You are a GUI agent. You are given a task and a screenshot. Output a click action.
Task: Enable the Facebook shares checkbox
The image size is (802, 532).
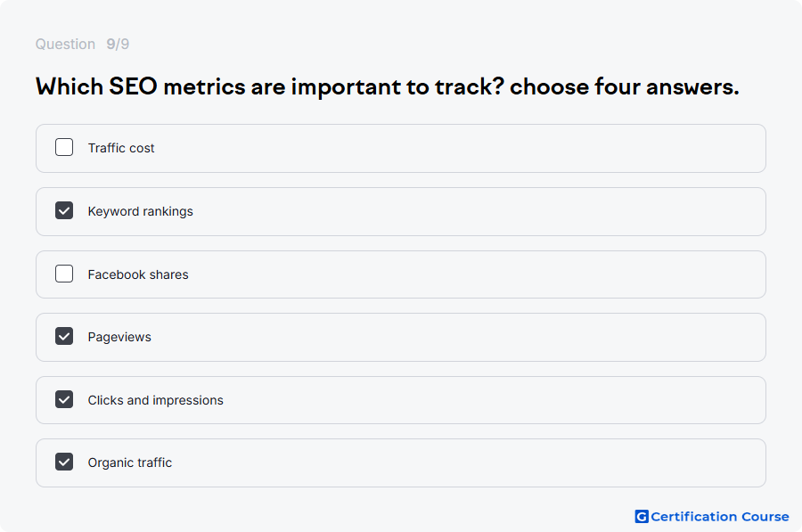coord(64,274)
